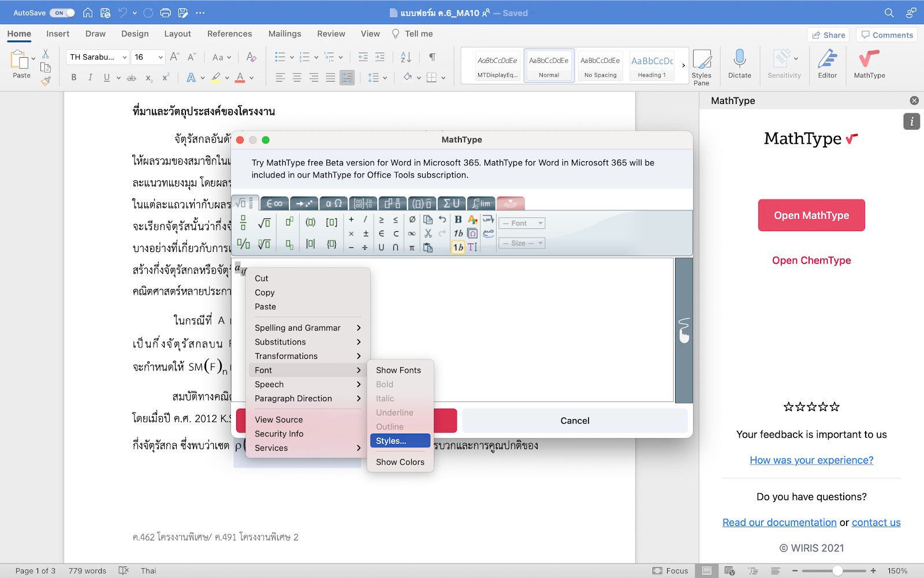This screenshot has height=578, width=924.
Task: Toggle the AutoSave switch
Action: [x=62, y=13]
